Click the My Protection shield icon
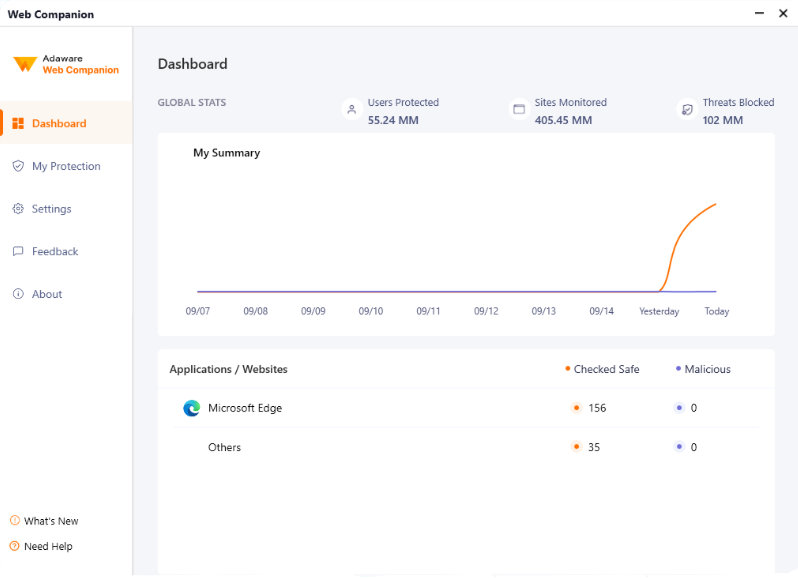798x578 pixels. [x=18, y=166]
